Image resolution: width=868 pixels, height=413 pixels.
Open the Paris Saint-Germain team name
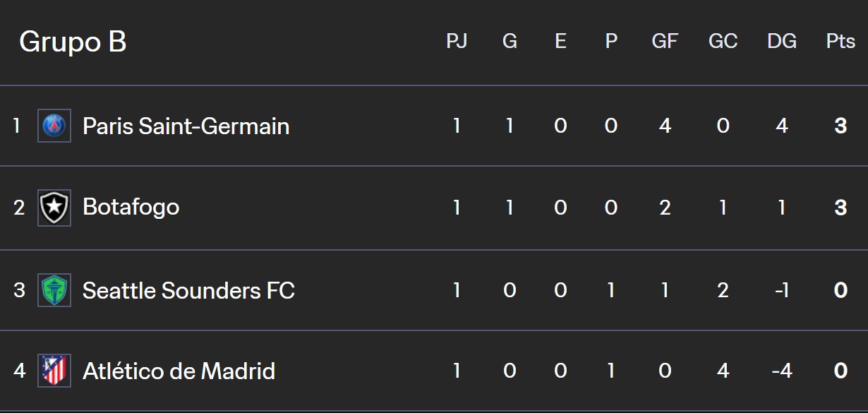pos(186,126)
